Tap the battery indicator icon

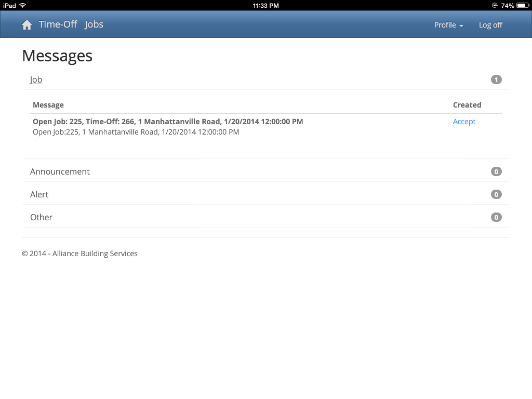[x=523, y=5]
